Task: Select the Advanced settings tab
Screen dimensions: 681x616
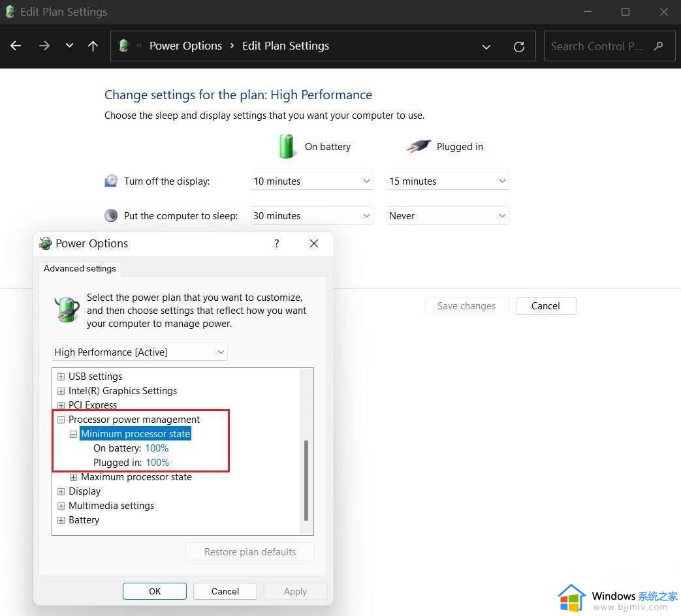Action: pos(80,268)
